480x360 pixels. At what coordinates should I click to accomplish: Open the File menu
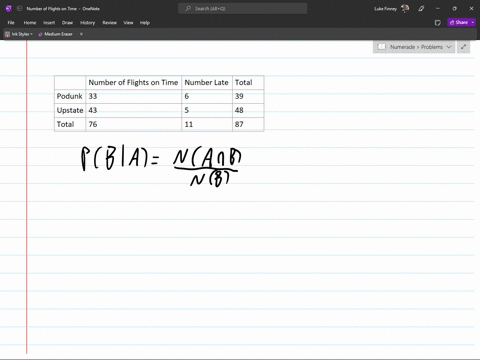pos(11,23)
